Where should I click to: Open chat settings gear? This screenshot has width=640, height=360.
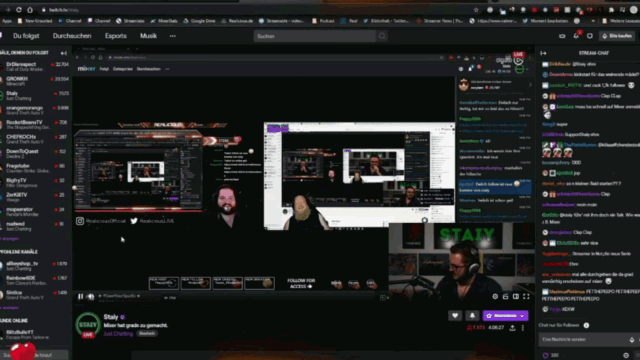pos(626,356)
